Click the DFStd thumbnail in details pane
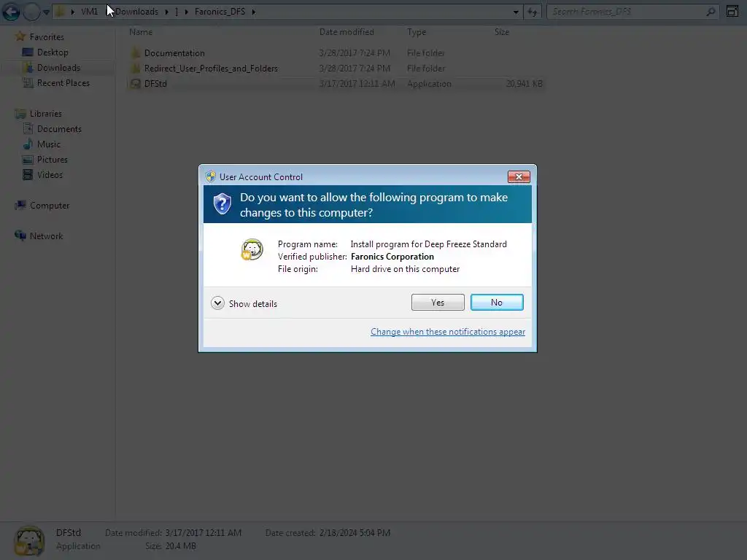The image size is (747, 560). coord(29,540)
